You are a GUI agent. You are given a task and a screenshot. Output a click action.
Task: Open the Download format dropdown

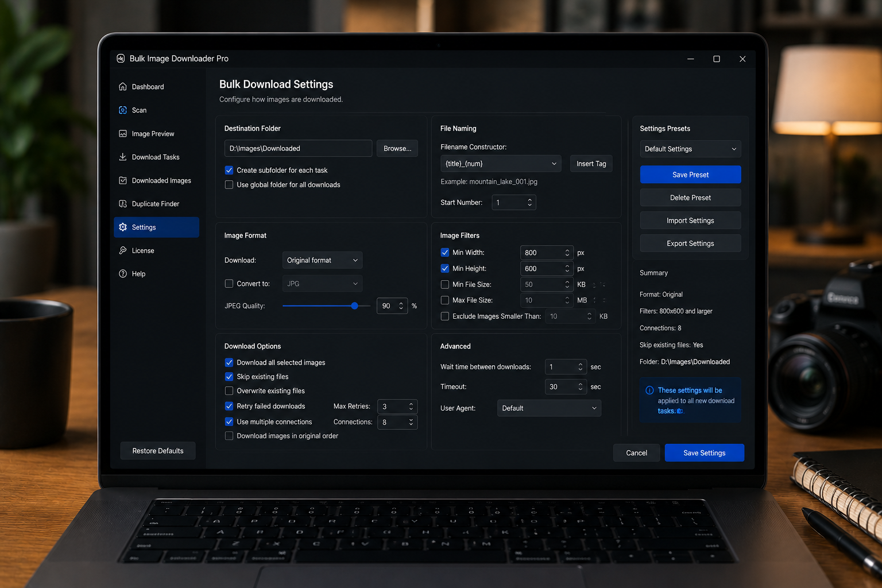coord(322,260)
